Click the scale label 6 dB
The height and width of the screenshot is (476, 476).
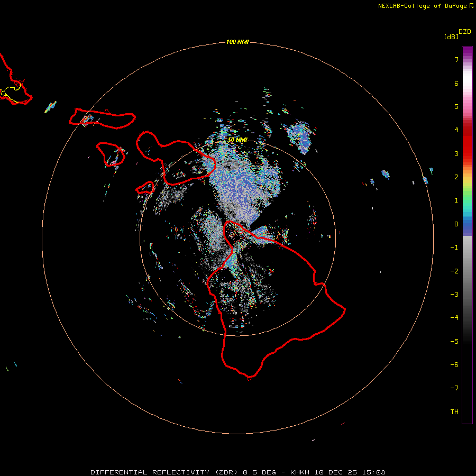click(x=456, y=83)
